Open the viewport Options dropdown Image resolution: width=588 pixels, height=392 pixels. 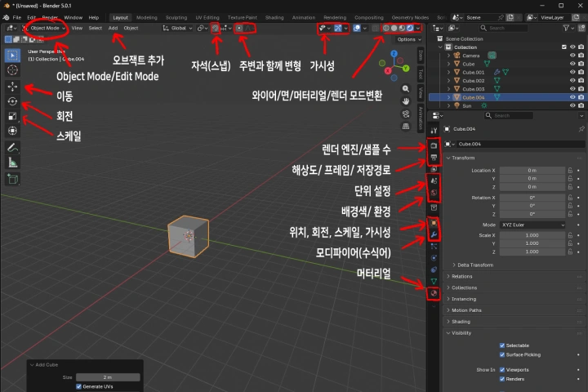pyautogui.click(x=409, y=39)
